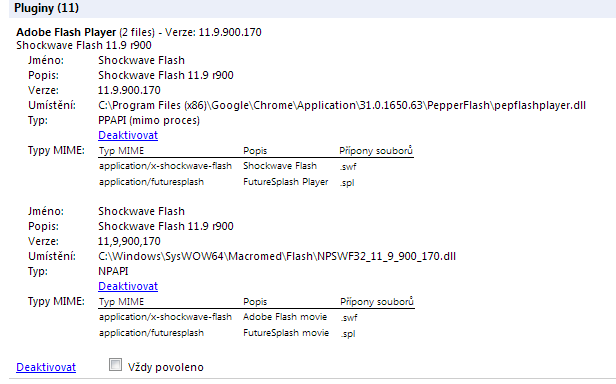Select '.spl' extension in second MIME table
Image resolution: width=616 pixels, height=384 pixels.
click(x=348, y=334)
